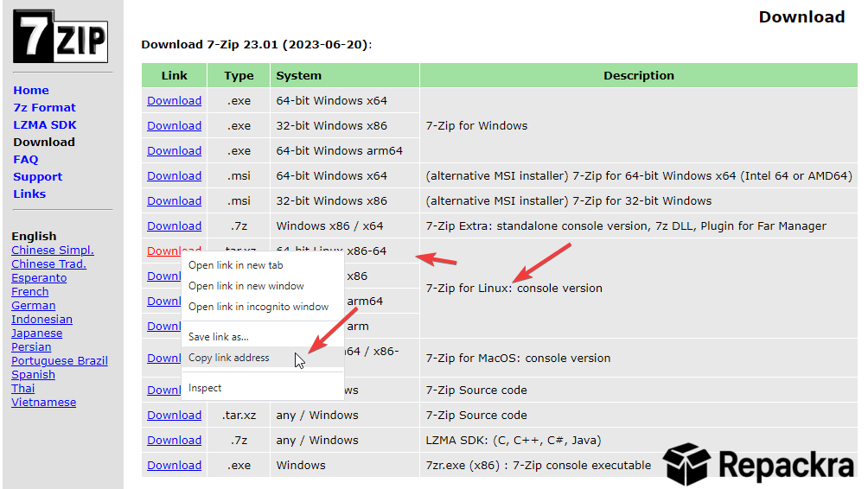Switch language to Portuguese Brazil
The image size is (868, 489).
click(x=60, y=360)
